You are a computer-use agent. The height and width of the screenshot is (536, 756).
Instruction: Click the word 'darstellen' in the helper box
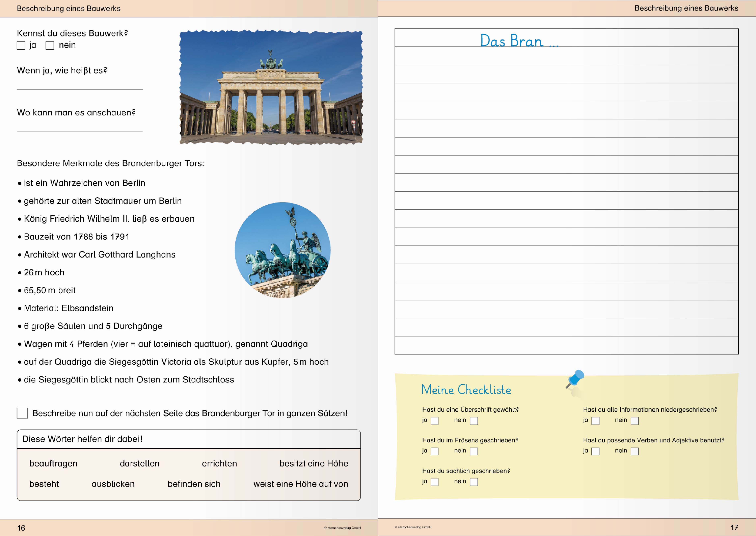(140, 463)
